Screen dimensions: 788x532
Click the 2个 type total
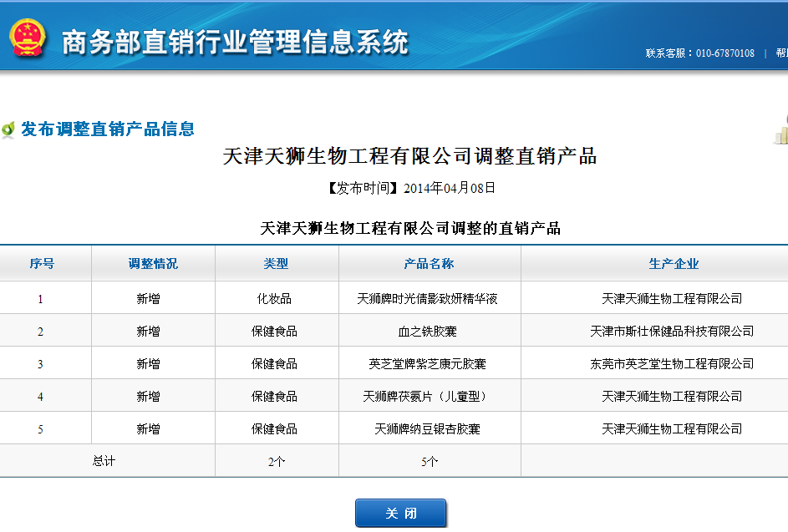pyautogui.click(x=277, y=462)
